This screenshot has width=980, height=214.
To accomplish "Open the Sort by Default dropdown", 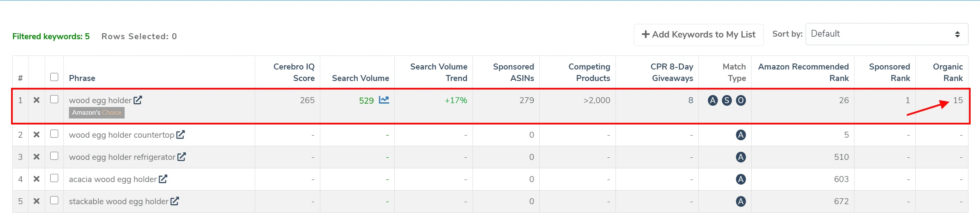I will (x=886, y=34).
